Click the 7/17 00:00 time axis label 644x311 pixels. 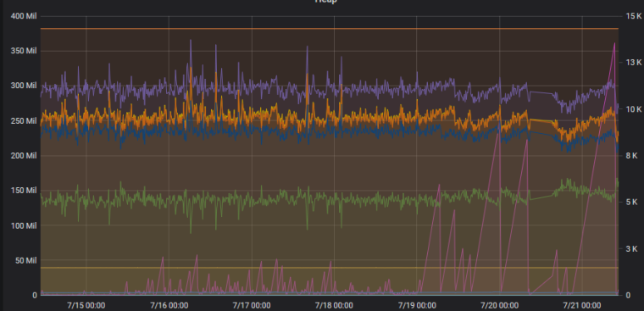pyautogui.click(x=252, y=306)
